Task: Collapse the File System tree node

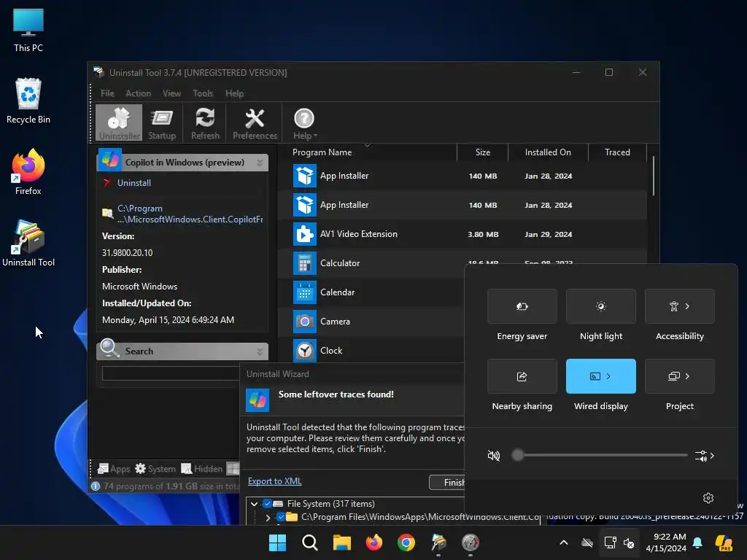Action: 254,504
